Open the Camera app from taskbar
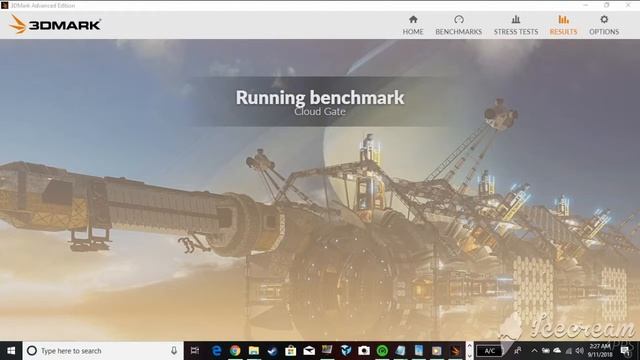The height and width of the screenshot is (360, 640). pyautogui.click(x=364, y=351)
